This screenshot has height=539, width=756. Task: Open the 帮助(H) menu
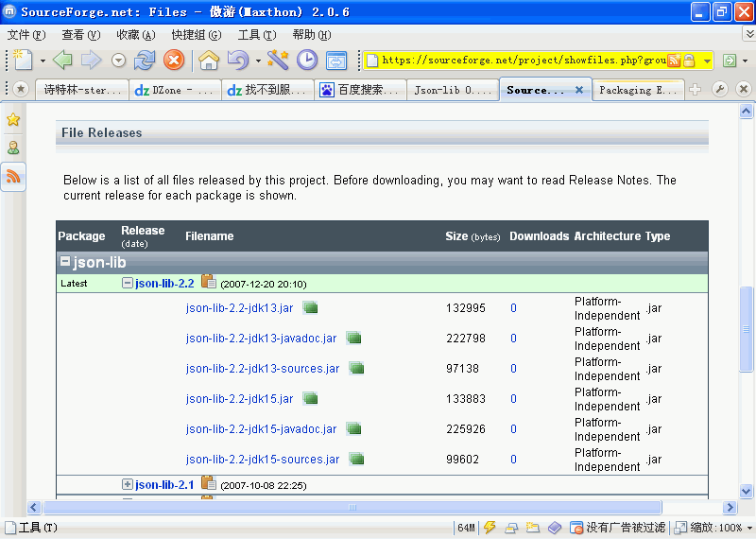point(312,35)
